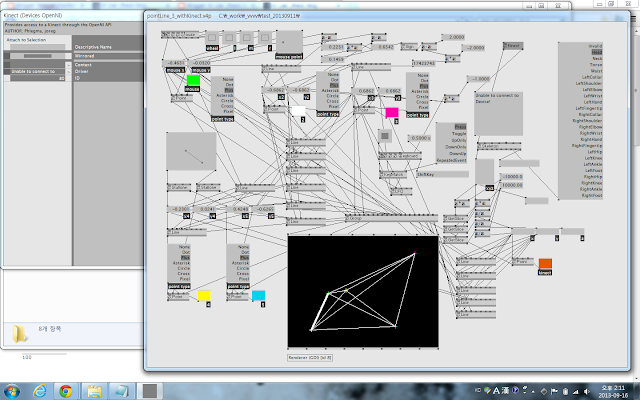The image size is (640, 400).
Task: Click the Action Center flag tray icon
Action: pyautogui.click(x=554, y=391)
